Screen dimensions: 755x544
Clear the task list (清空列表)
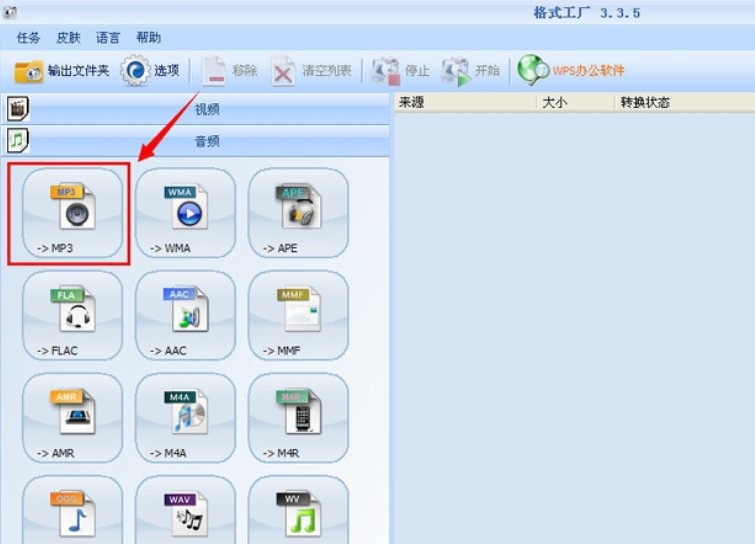(x=312, y=71)
